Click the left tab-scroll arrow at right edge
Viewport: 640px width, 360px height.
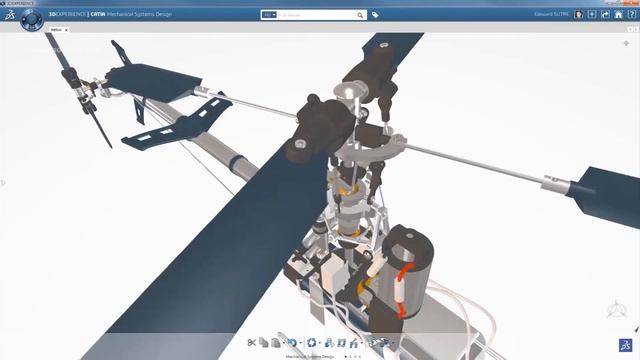click(x=630, y=29)
